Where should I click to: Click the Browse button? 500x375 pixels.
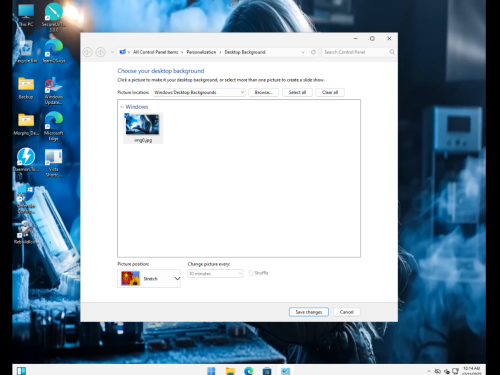tap(263, 92)
